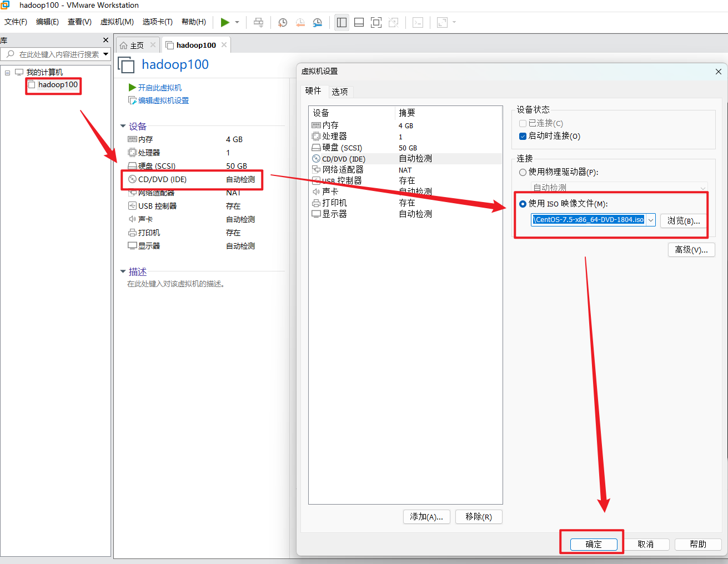Viewport: 728px width, 564px height.
Task: Select 硬盘 (SCSI) row in settings list
Action: point(405,148)
